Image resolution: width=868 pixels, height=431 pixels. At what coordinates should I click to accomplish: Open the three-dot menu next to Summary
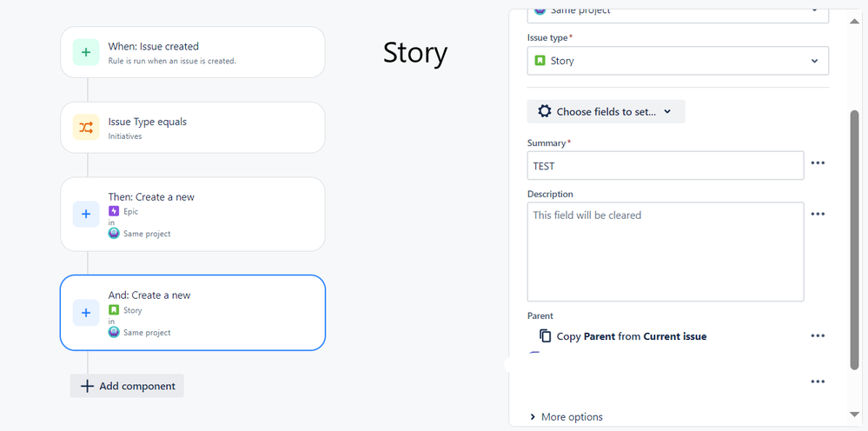pyautogui.click(x=818, y=163)
